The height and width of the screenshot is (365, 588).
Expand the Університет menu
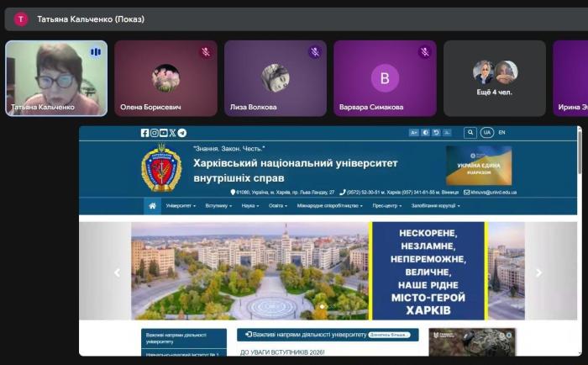click(x=181, y=206)
